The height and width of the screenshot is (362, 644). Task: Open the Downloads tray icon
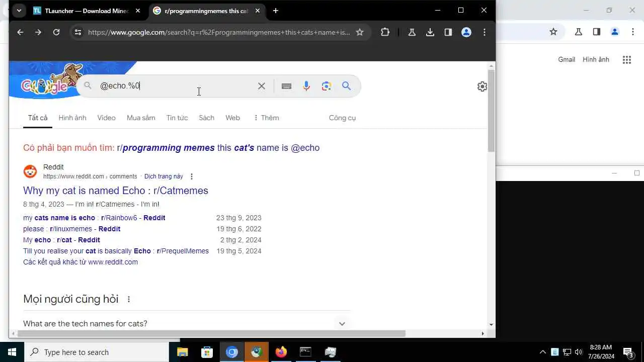(430, 32)
